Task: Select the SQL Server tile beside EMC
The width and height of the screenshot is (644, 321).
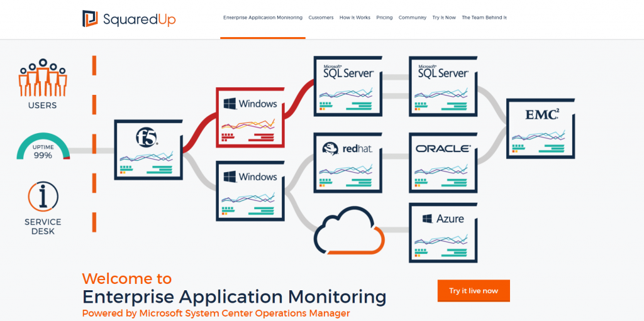Action: tap(443, 86)
